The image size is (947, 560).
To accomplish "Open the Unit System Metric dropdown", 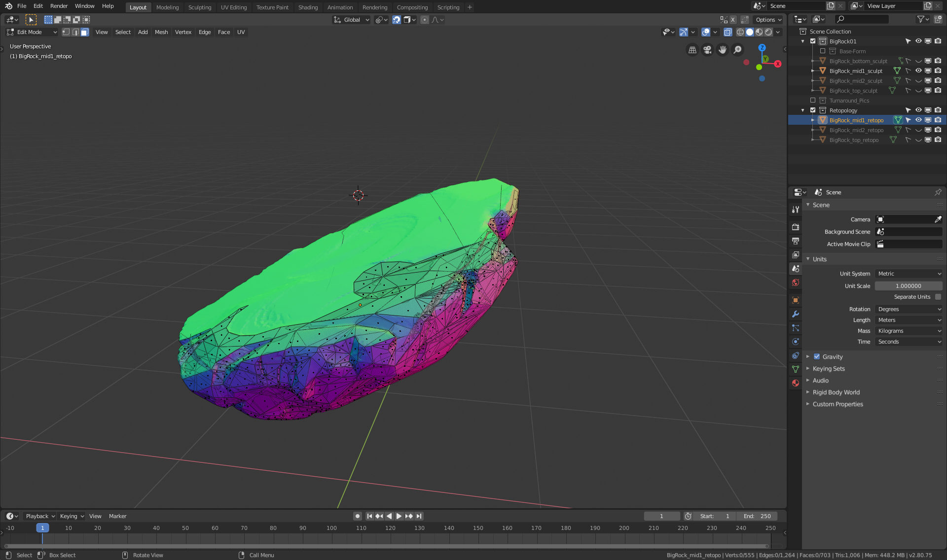I will 909,274.
